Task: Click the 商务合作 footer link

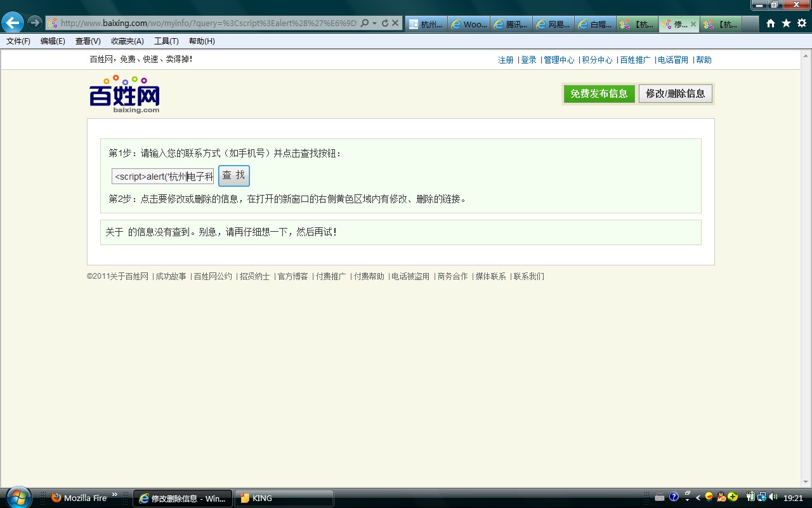Action: [x=452, y=276]
